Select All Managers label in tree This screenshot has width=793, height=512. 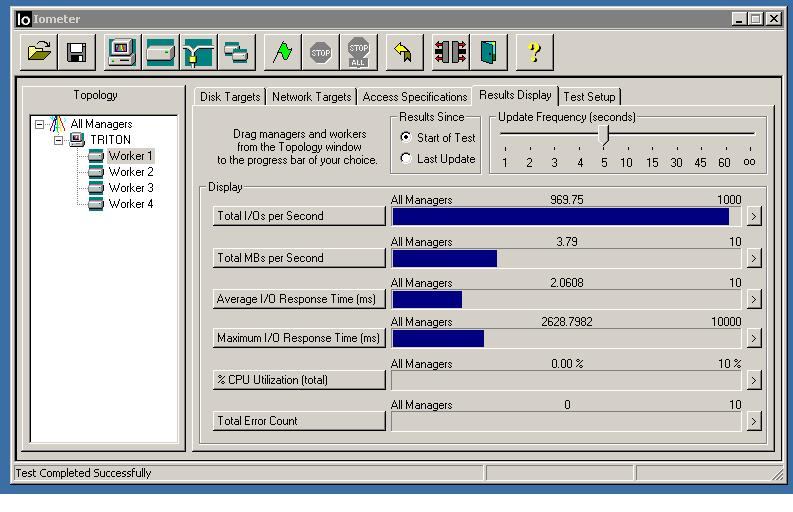(101, 124)
